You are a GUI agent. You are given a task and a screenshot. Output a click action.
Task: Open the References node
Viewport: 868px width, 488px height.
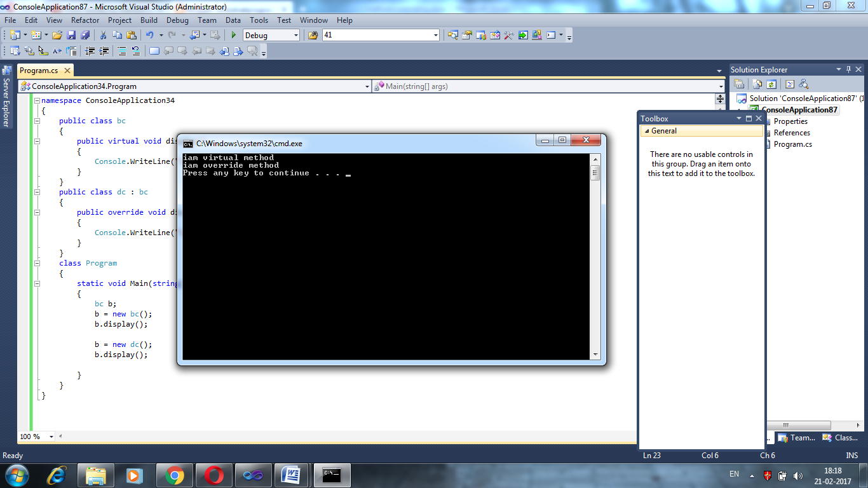[x=792, y=132]
